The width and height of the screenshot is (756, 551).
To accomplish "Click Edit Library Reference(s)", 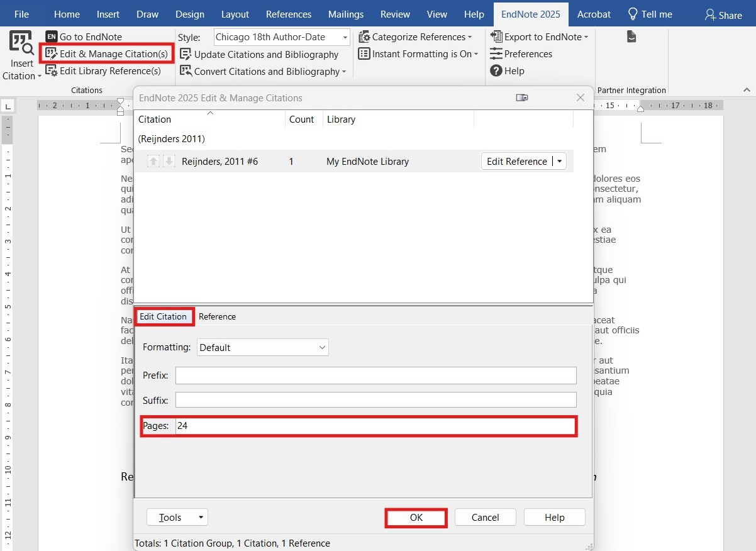I will point(103,71).
